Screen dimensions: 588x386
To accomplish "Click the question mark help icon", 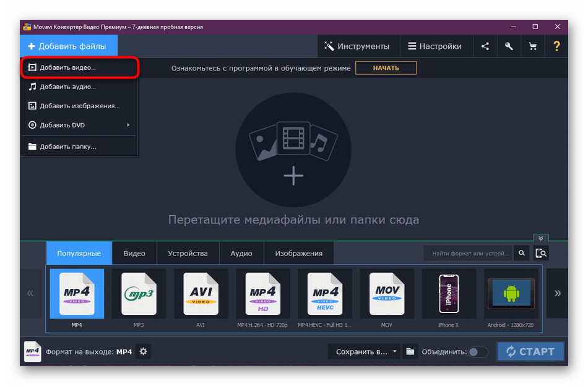I will (556, 46).
